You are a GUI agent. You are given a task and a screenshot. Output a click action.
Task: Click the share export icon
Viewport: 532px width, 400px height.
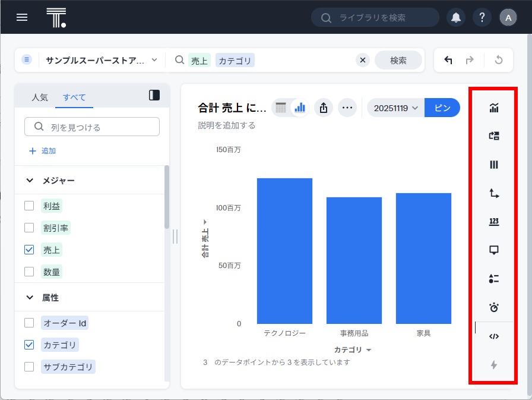323,108
